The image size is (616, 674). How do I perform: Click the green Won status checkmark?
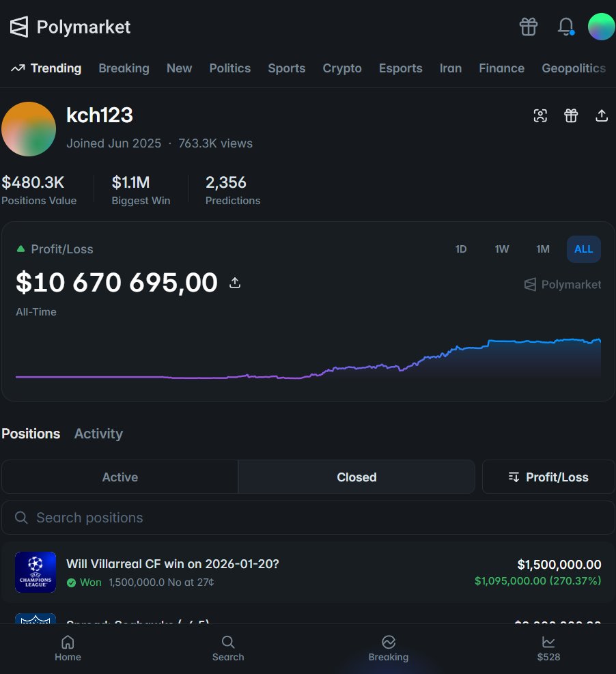point(71,582)
